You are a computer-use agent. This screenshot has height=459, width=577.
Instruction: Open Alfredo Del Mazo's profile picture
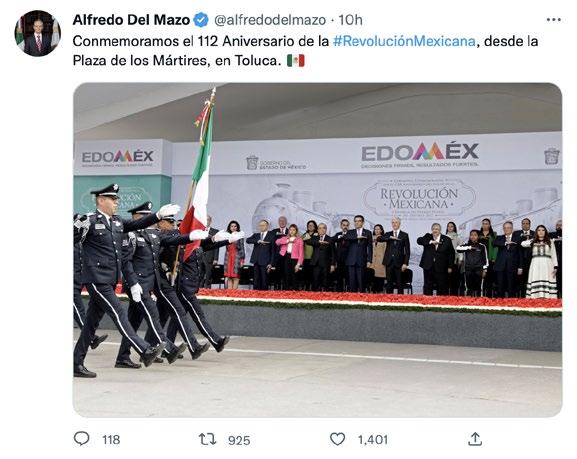tap(38, 33)
